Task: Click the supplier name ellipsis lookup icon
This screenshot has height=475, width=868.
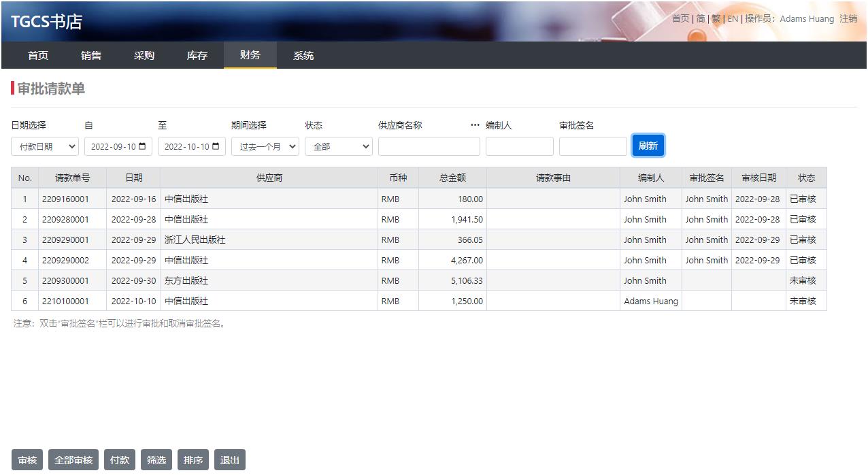Action: coord(475,125)
